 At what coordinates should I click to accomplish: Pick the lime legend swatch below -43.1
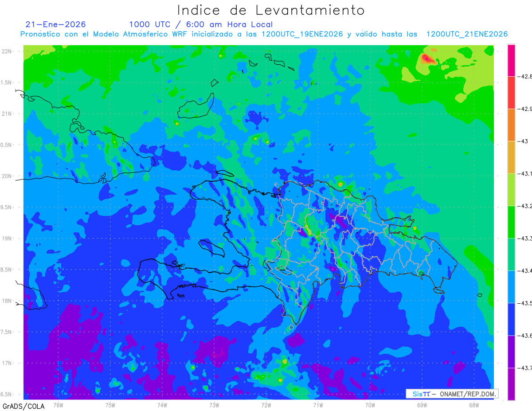point(511,189)
